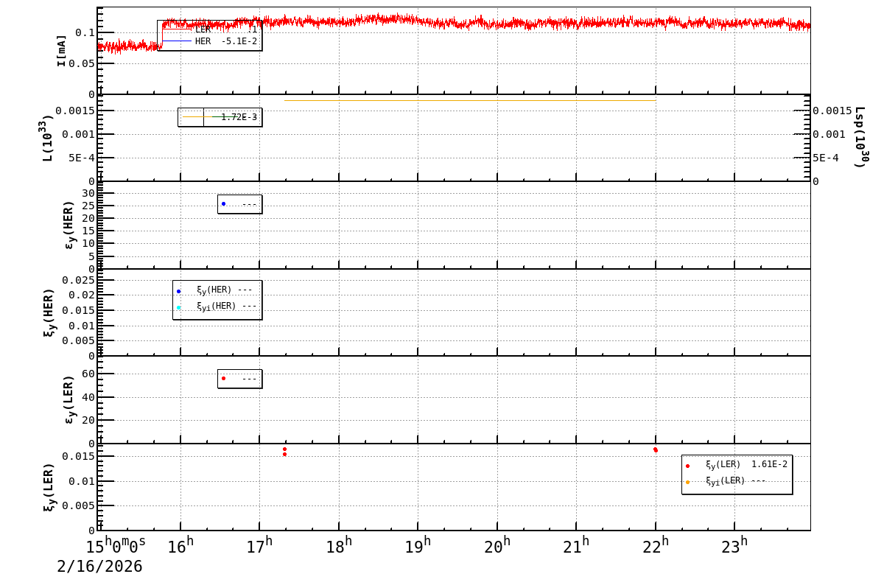Click the ξy(HER) axis title

coord(49,312)
